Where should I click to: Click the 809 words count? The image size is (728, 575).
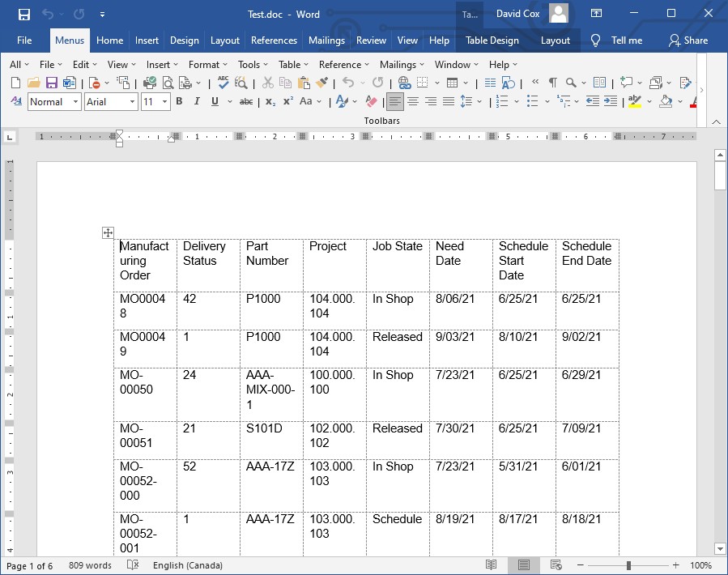tap(90, 565)
